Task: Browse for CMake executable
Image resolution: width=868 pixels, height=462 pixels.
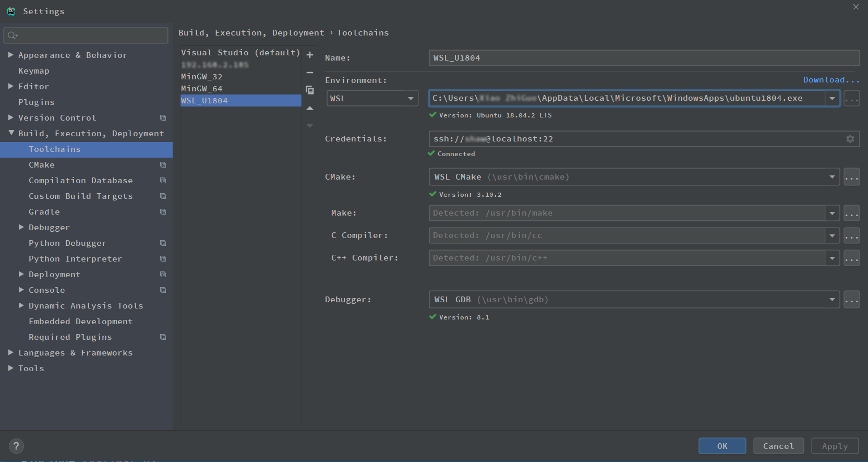Action: pyautogui.click(x=852, y=177)
